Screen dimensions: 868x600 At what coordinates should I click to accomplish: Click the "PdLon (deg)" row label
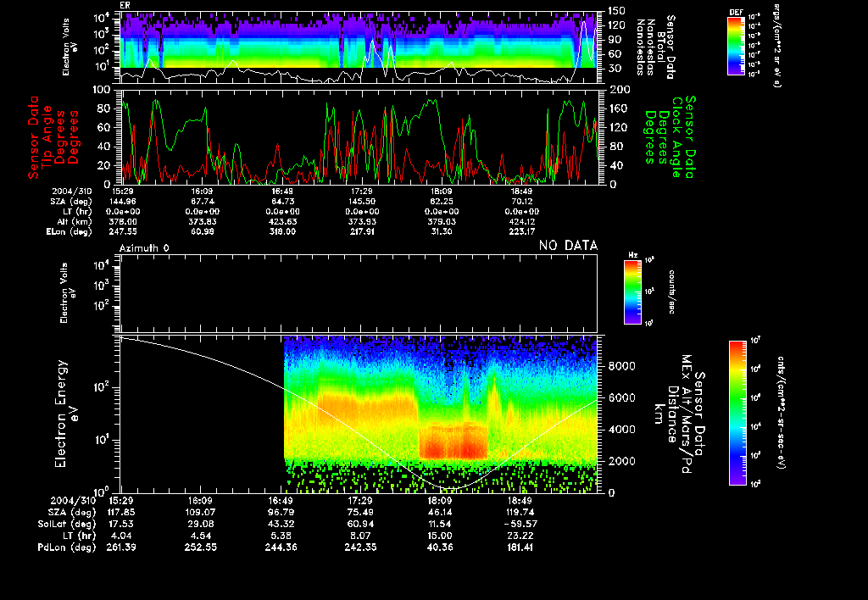pyautogui.click(x=67, y=547)
